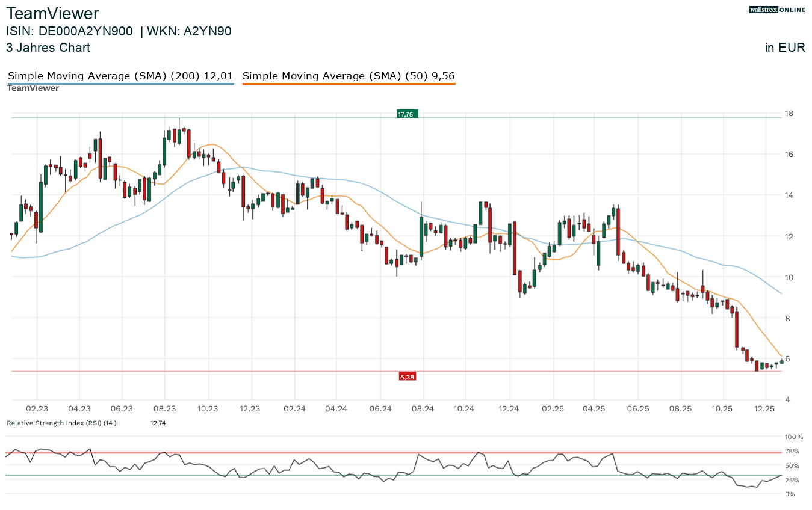The image size is (812, 510).
Task: Click the 3 Jahres Chart label
Action: pyautogui.click(x=48, y=48)
